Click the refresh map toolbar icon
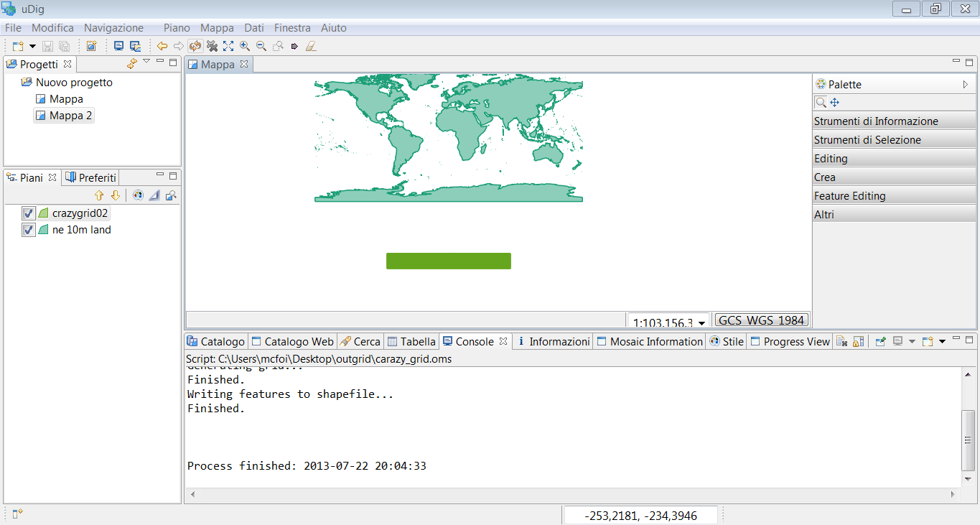Screen dimensions: 980x525 click(x=195, y=46)
